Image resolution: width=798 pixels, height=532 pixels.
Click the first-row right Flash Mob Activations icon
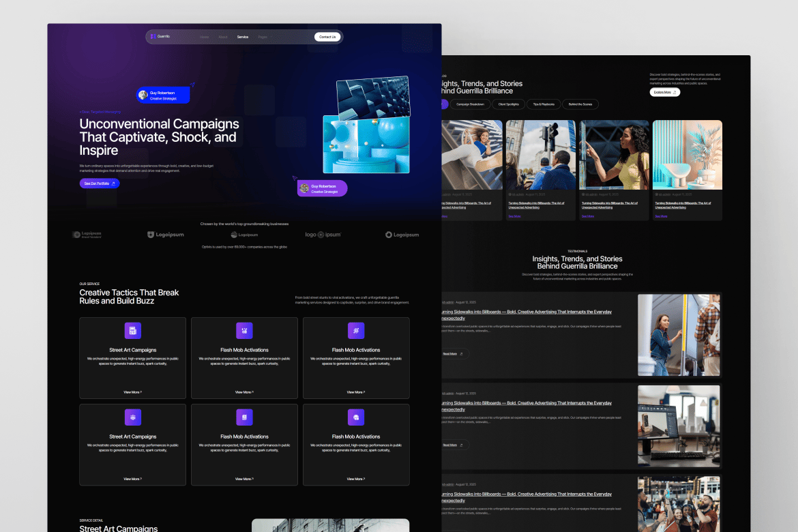click(356, 331)
